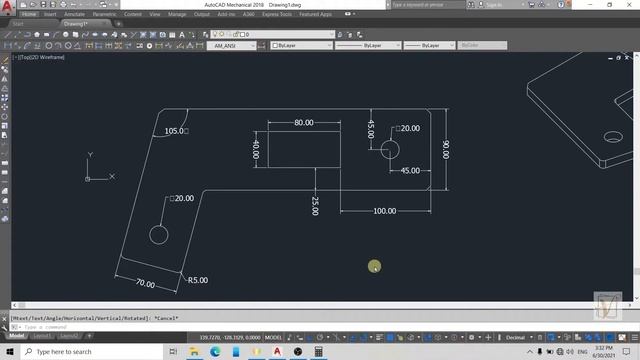The image size is (640, 360).
Task: Click the Save icon in quick access toolbar
Action: (x=43, y=5)
